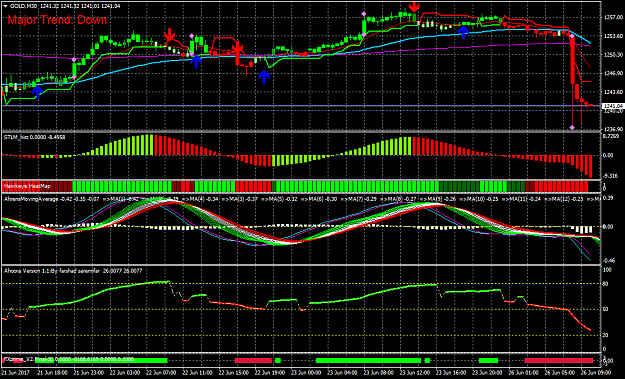Click the red sell arrow near 22 Jun 07:00
625x379 pixels.
[170, 35]
